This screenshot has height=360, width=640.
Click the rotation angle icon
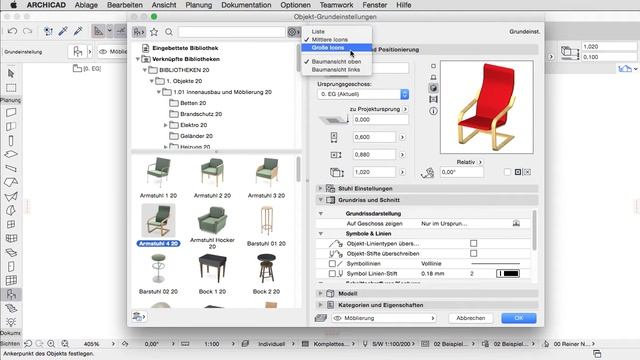point(427,173)
